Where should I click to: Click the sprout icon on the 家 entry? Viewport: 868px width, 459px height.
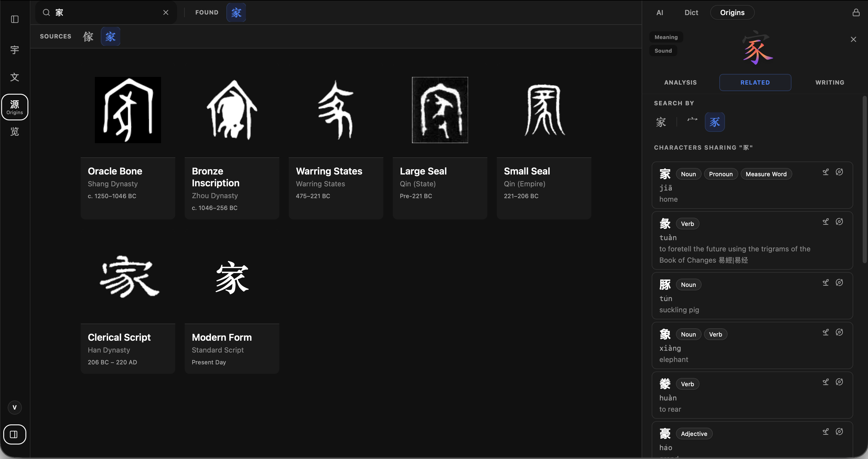[825, 172]
